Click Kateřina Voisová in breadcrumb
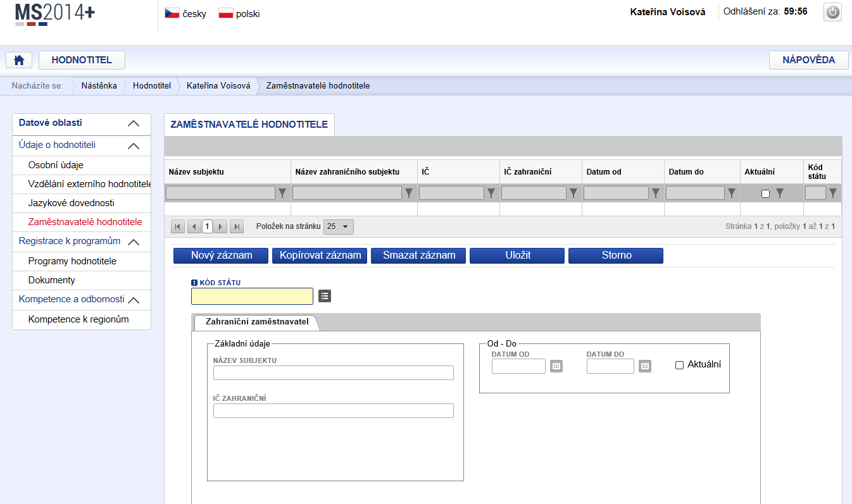Viewport: 852px width, 504px height. tap(218, 86)
